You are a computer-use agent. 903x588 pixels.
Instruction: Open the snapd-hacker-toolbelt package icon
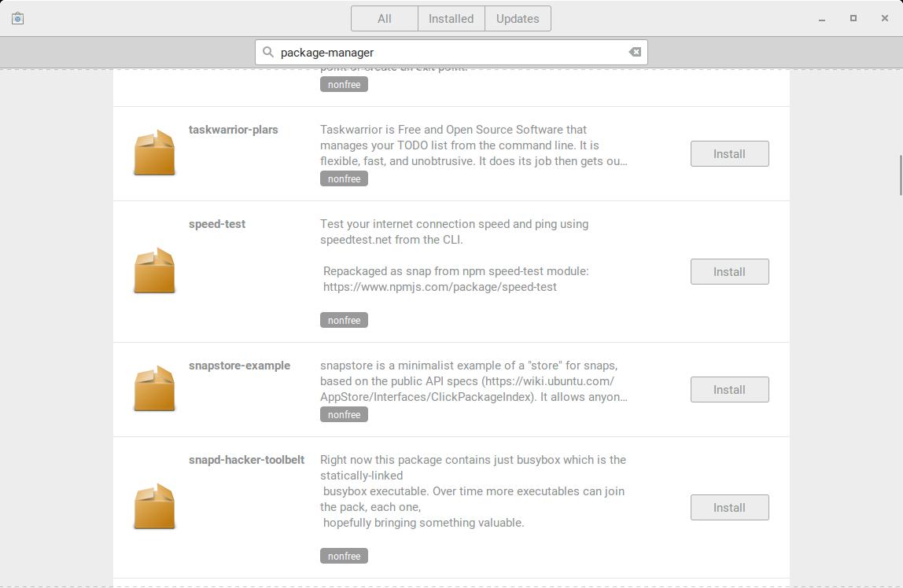[x=154, y=507]
